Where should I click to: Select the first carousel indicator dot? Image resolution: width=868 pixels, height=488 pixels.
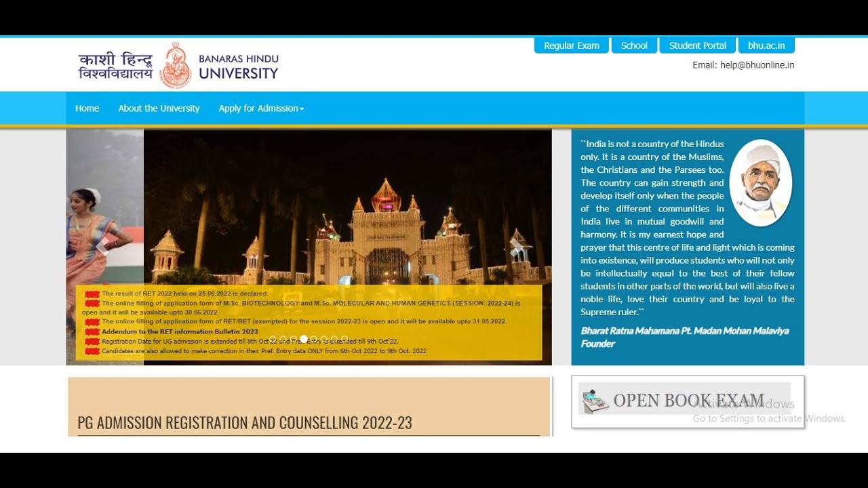click(273, 339)
